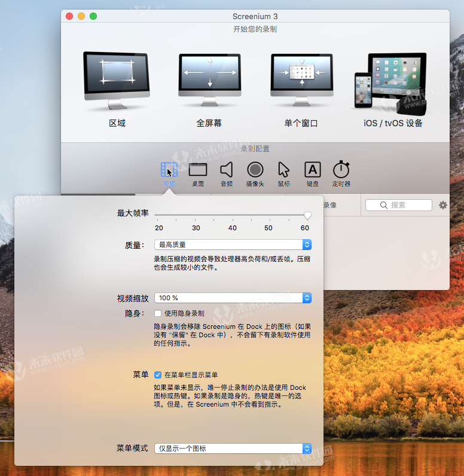Zoom the Screenium 3 window
This screenshot has width=464, height=476.
pyautogui.click(x=93, y=16)
